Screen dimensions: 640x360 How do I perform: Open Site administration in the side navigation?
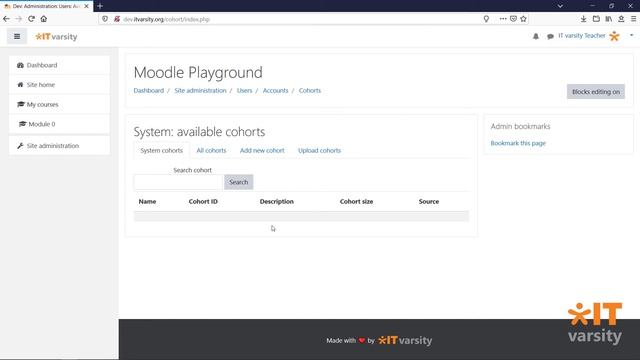click(x=59, y=146)
